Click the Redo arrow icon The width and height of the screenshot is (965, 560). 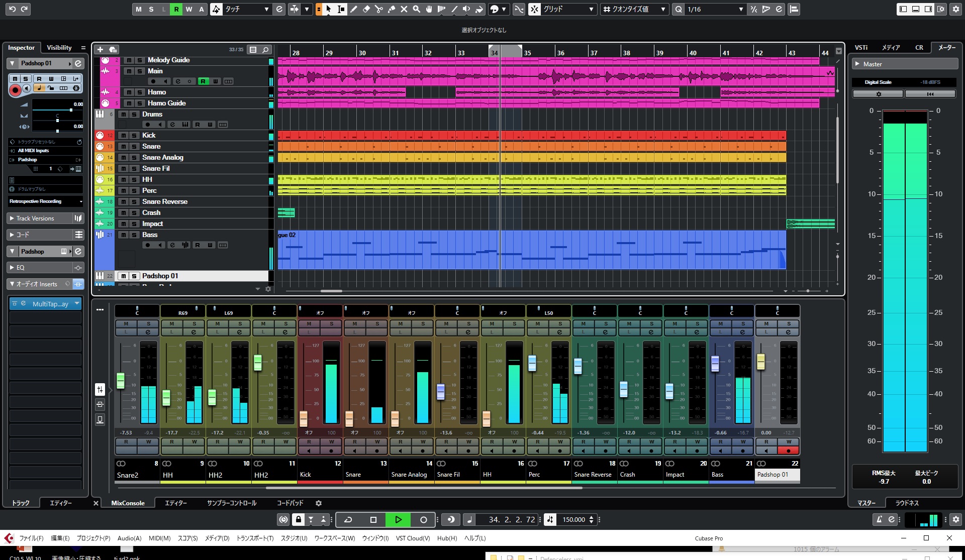pos(25,9)
